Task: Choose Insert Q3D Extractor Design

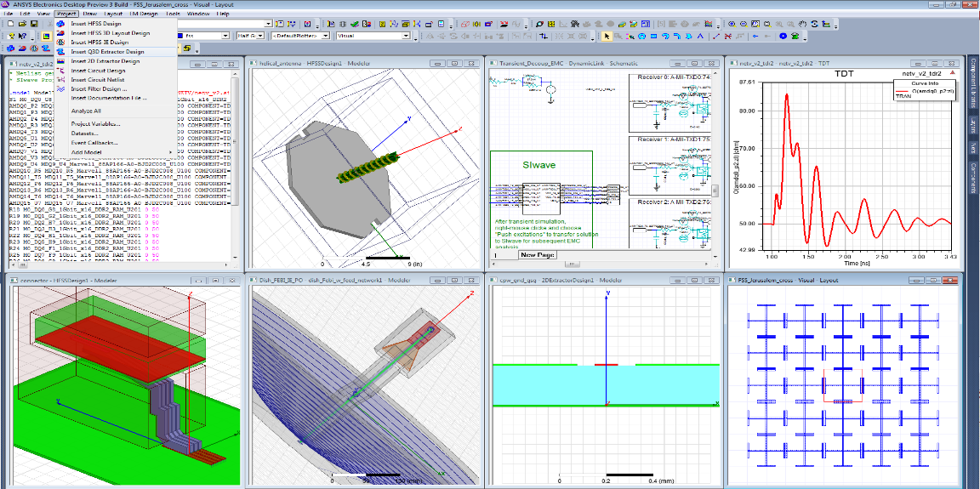Action: (x=106, y=52)
